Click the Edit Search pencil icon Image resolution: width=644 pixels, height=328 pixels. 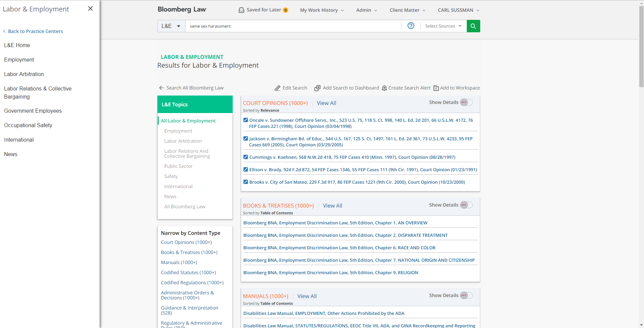pyautogui.click(x=277, y=88)
